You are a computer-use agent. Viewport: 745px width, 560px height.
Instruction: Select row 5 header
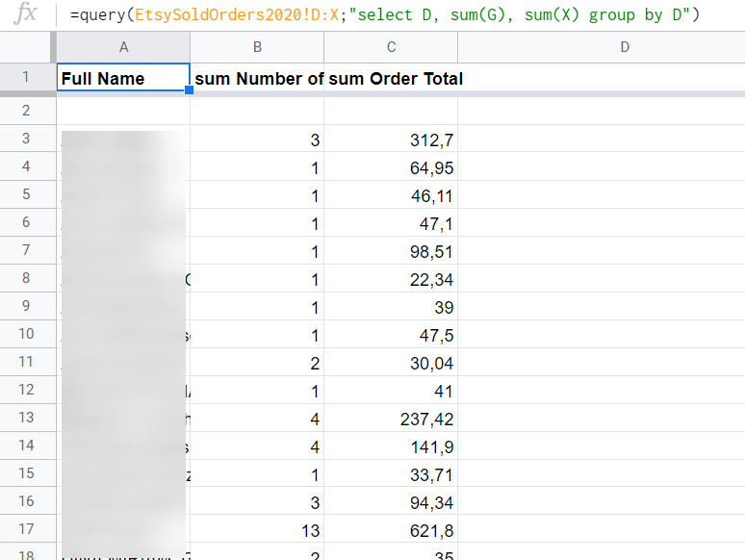(x=26, y=194)
